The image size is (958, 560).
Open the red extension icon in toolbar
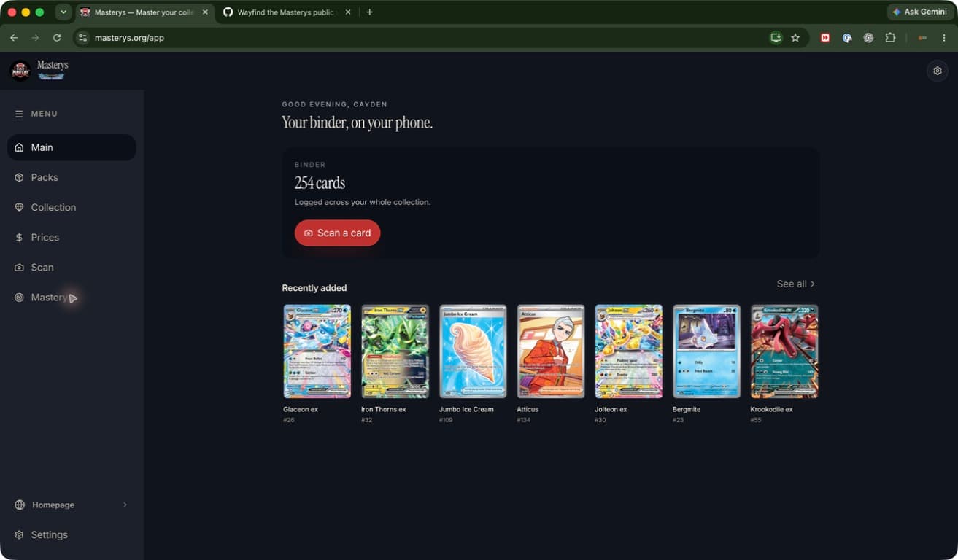pyautogui.click(x=825, y=37)
